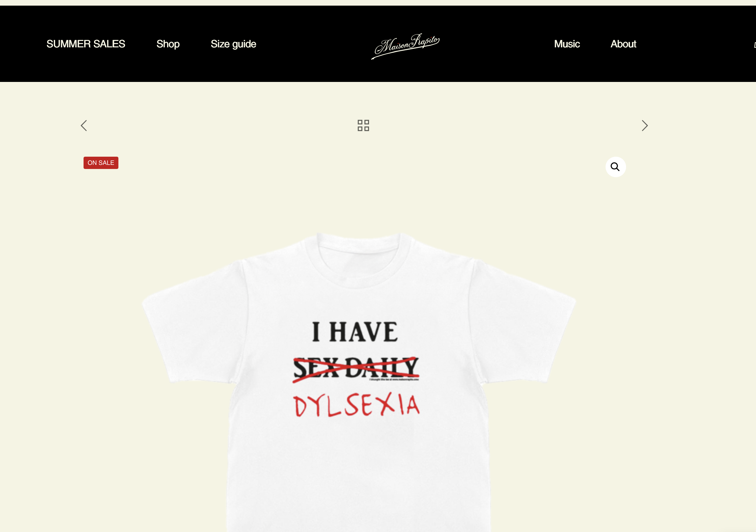Open the product image zoom magnifier
Screen dimensions: 756x532
click(x=615, y=167)
